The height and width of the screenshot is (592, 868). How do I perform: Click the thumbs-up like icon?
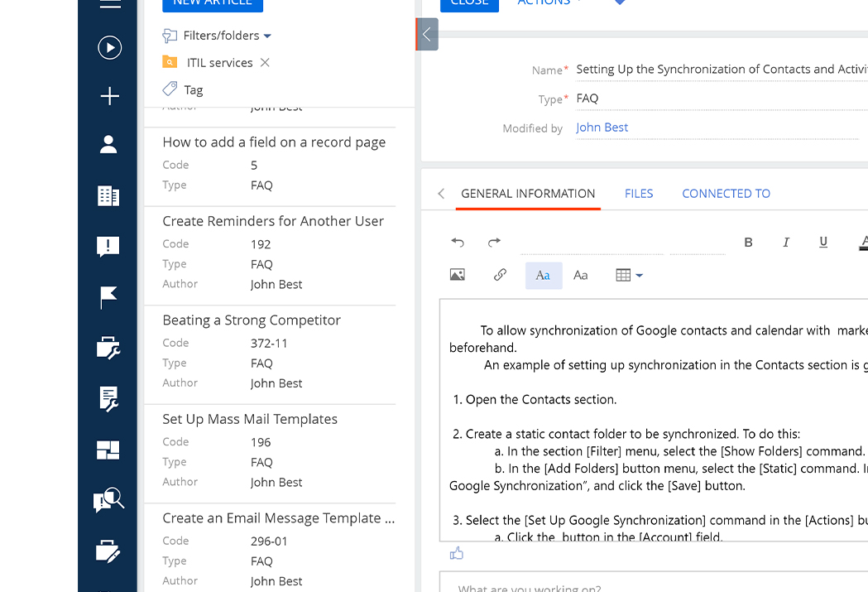(457, 554)
